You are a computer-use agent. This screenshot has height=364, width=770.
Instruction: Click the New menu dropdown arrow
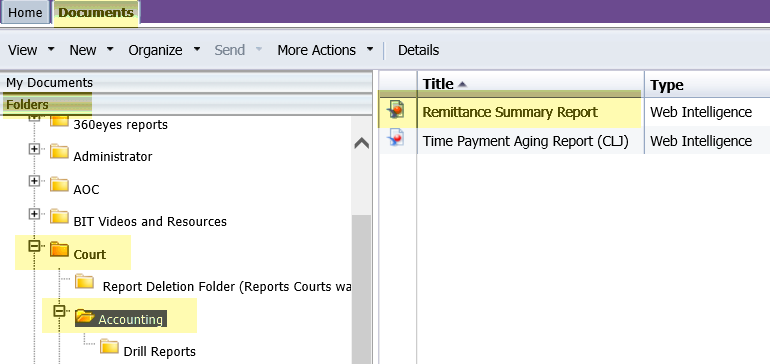coord(110,49)
